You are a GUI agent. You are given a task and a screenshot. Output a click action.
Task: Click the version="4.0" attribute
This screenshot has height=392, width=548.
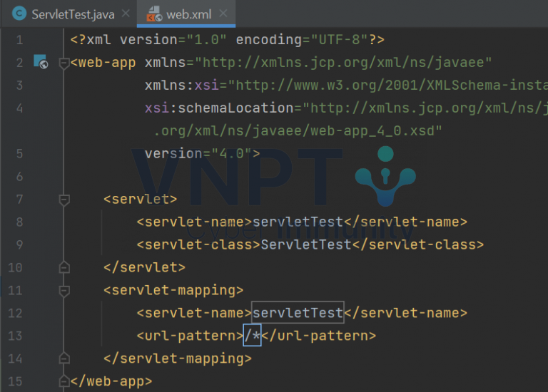(202, 153)
